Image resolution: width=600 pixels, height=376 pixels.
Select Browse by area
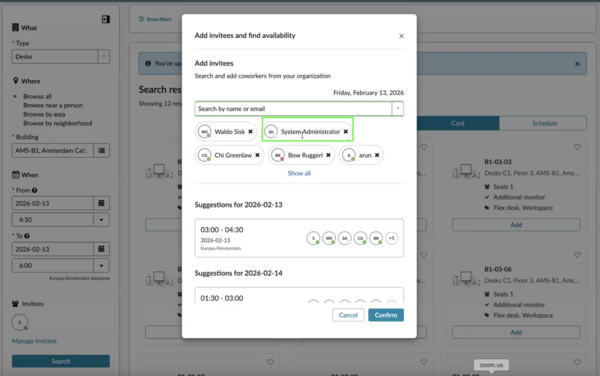[x=44, y=114]
